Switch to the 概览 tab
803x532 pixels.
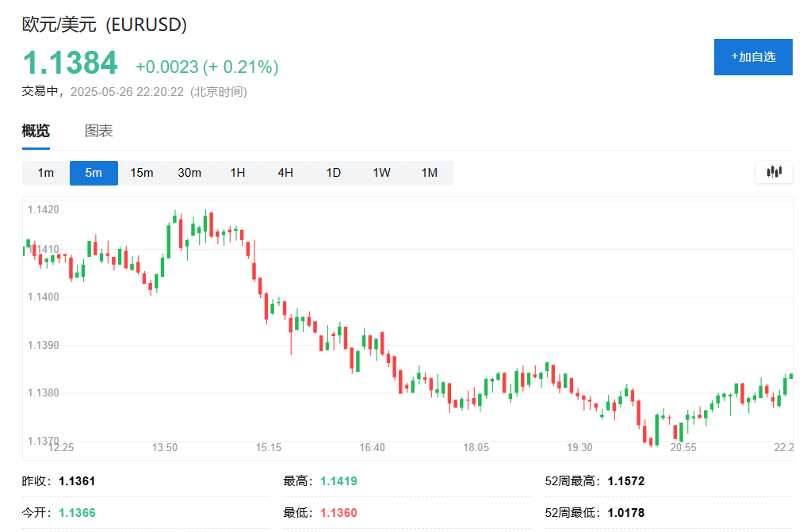pyautogui.click(x=36, y=131)
